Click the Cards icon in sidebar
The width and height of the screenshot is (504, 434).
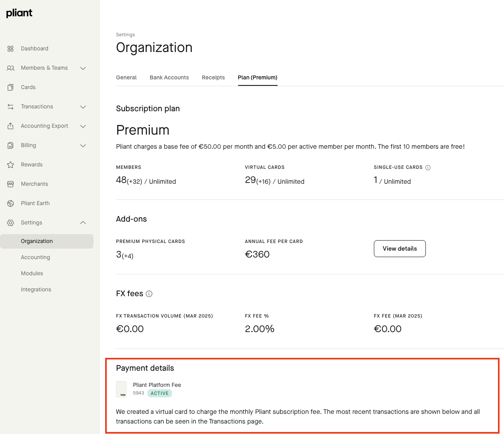pyautogui.click(x=10, y=87)
